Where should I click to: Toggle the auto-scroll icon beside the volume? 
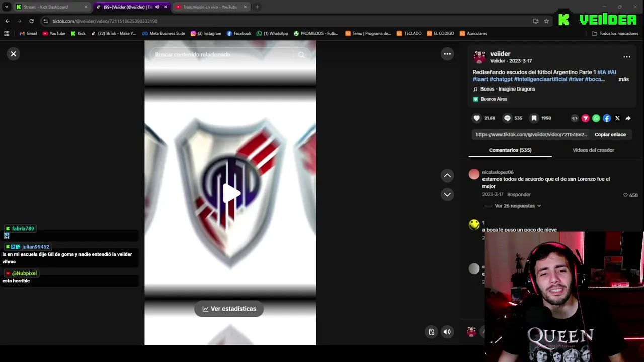click(431, 332)
